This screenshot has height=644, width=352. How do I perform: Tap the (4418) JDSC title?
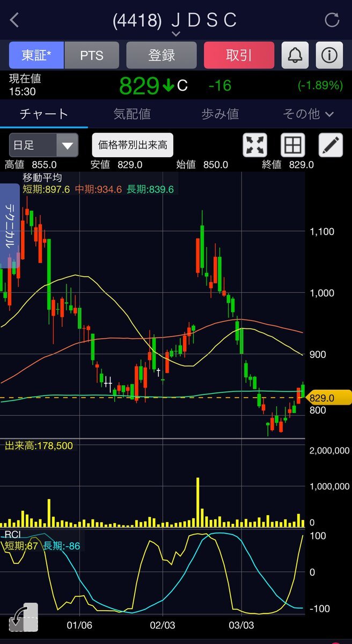[175, 20]
